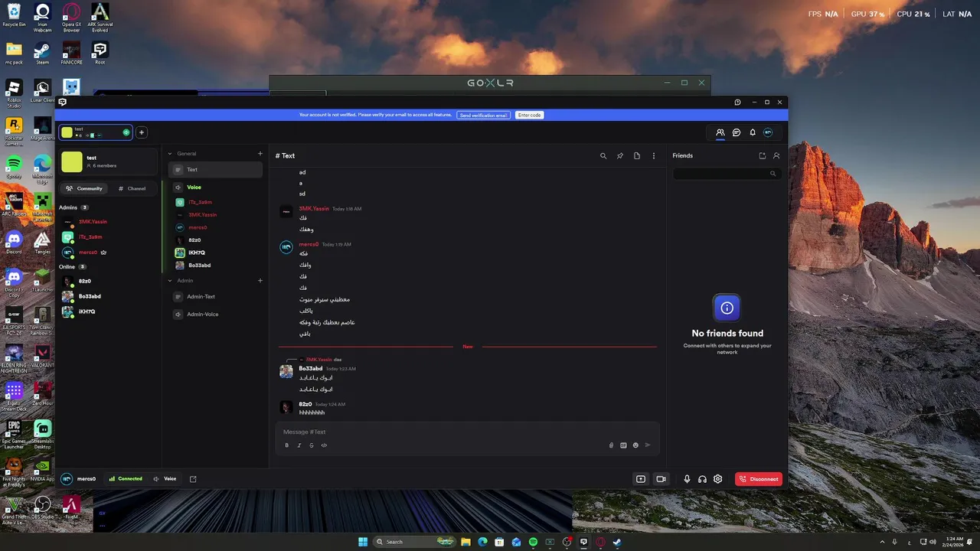Apply italic formatting in message box
This screenshot has width=980, height=551.
pyautogui.click(x=299, y=445)
